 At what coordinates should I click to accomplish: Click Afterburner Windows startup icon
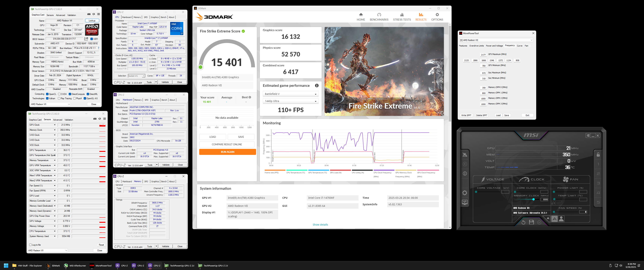[x=588, y=136]
